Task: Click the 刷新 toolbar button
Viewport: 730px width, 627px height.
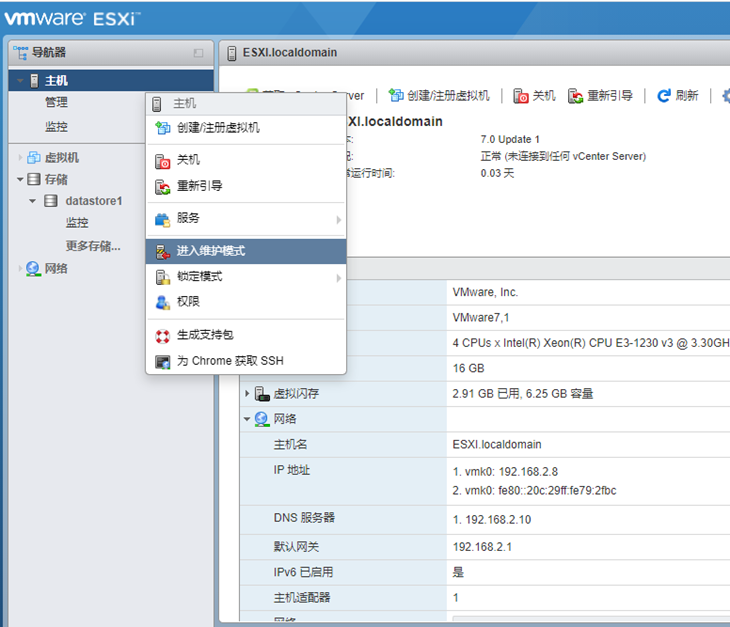Action: coord(678,95)
